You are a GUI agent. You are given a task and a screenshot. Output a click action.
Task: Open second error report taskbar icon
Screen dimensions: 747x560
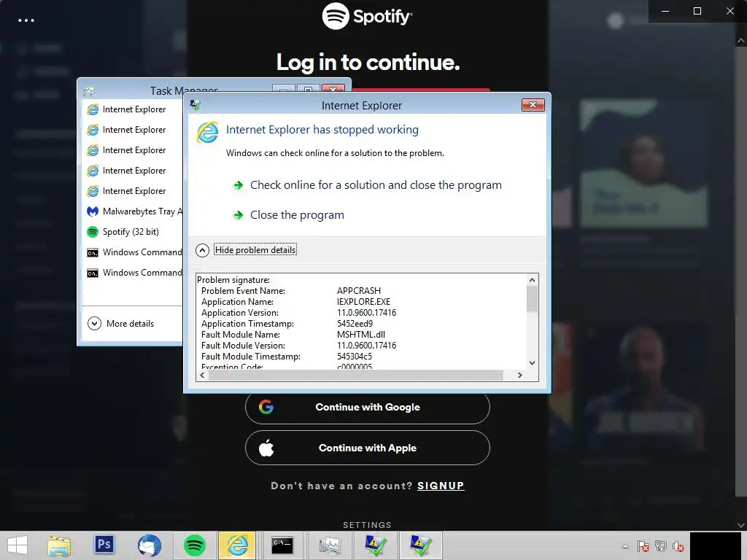pyautogui.click(x=420, y=545)
